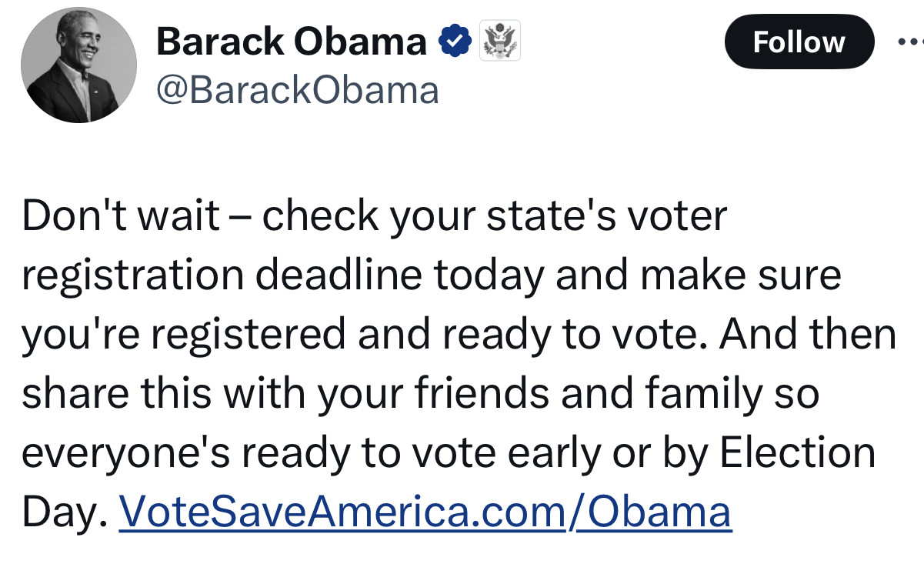This screenshot has height=564, width=924.
Task: Click the phrase "And then" in tweet
Action: (809, 335)
